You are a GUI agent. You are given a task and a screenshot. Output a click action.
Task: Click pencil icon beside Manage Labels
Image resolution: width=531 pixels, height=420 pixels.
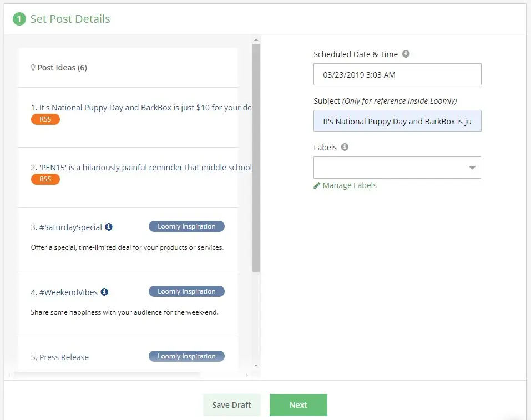[x=317, y=185]
